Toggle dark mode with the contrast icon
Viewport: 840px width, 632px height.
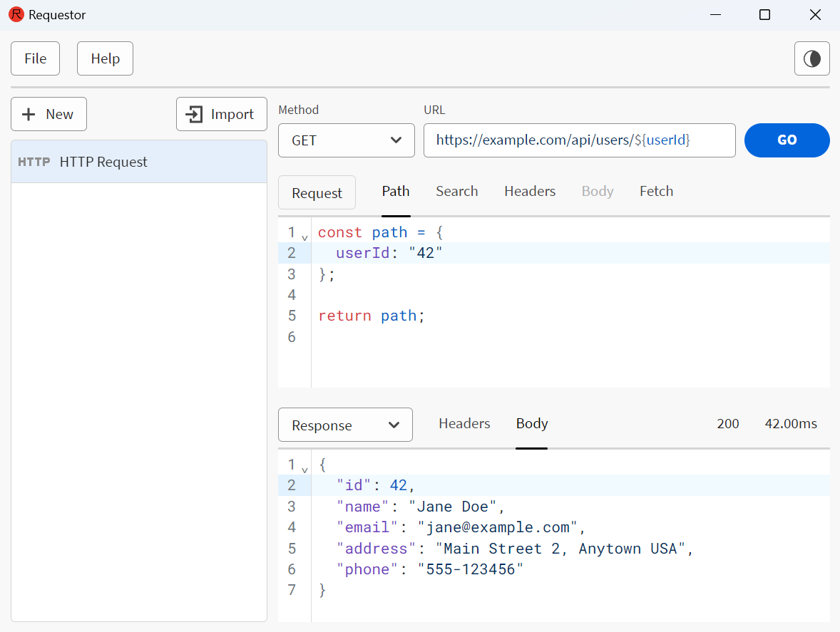coord(811,58)
